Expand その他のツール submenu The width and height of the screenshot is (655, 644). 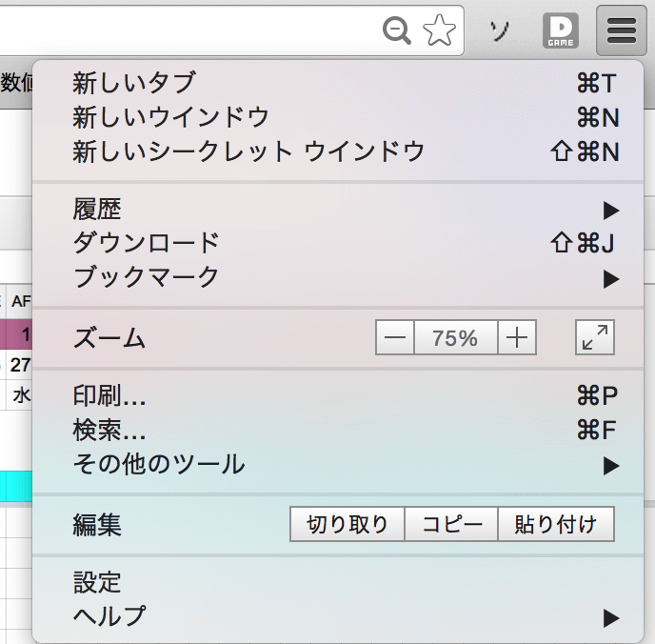point(338,465)
